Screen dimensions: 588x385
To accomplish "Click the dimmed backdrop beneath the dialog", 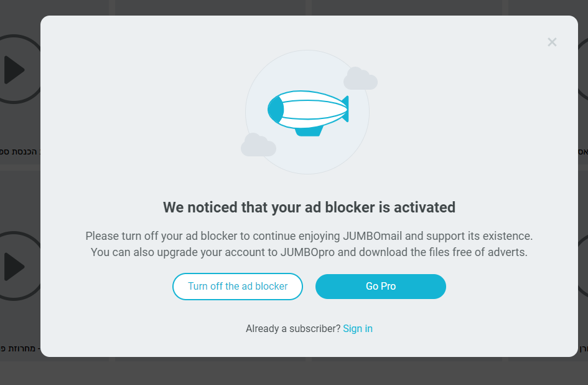I will click(x=294, y=373).
